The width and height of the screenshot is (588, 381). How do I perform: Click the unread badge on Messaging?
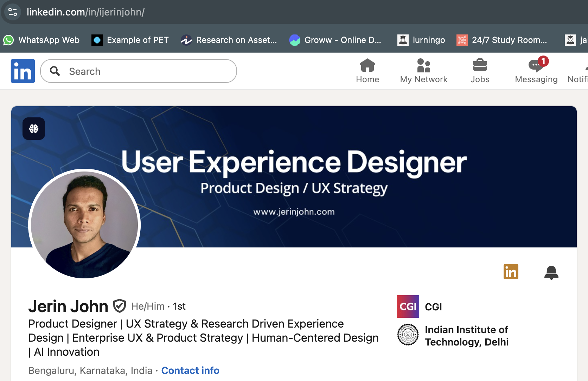pos(543,61)
